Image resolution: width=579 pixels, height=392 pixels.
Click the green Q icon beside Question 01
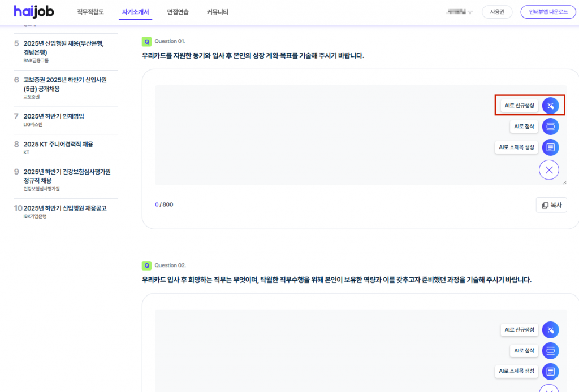click(146, 41)
